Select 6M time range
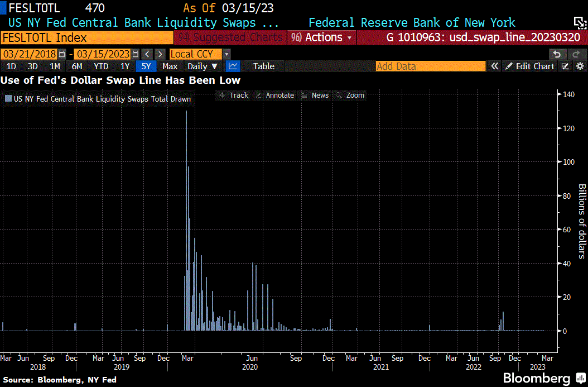 77,66
